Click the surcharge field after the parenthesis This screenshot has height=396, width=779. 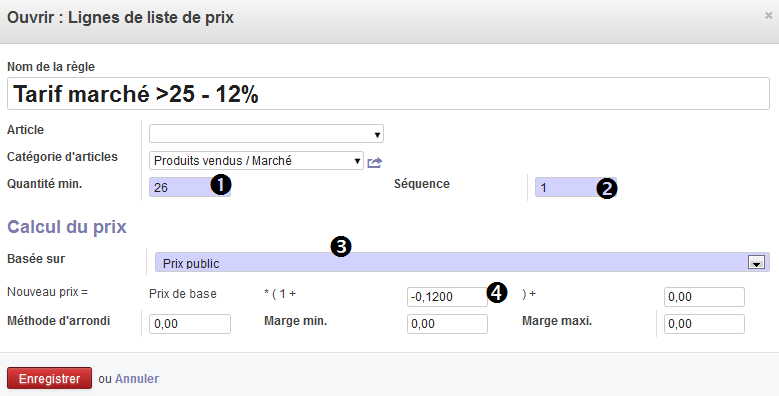pyautogui.click(x=704, y=297)
